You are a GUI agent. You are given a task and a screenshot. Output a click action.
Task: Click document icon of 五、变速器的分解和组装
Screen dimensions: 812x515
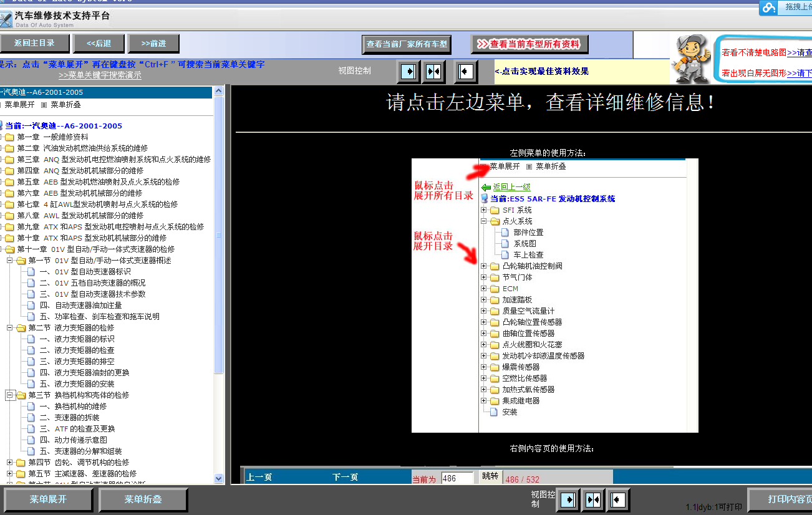[x=31, y=451]
